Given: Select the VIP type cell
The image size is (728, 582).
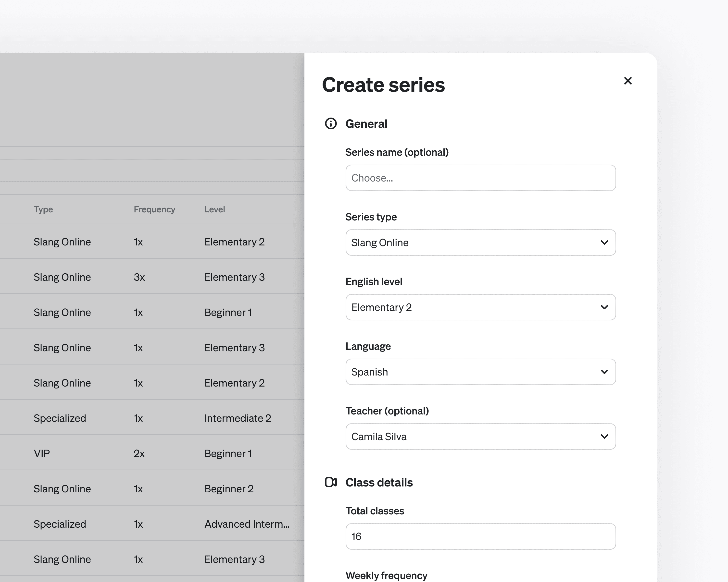Looking at the screenshot, I should (x=42, y=453).
